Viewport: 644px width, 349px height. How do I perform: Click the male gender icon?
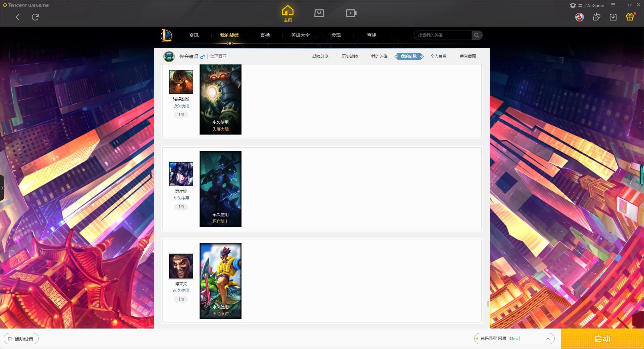click(202, 57)
